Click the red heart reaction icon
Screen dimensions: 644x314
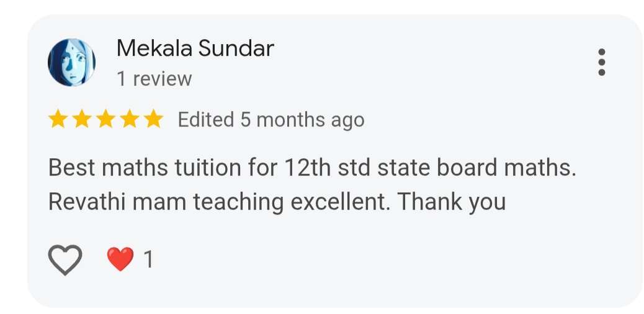(x=120, y=259)
